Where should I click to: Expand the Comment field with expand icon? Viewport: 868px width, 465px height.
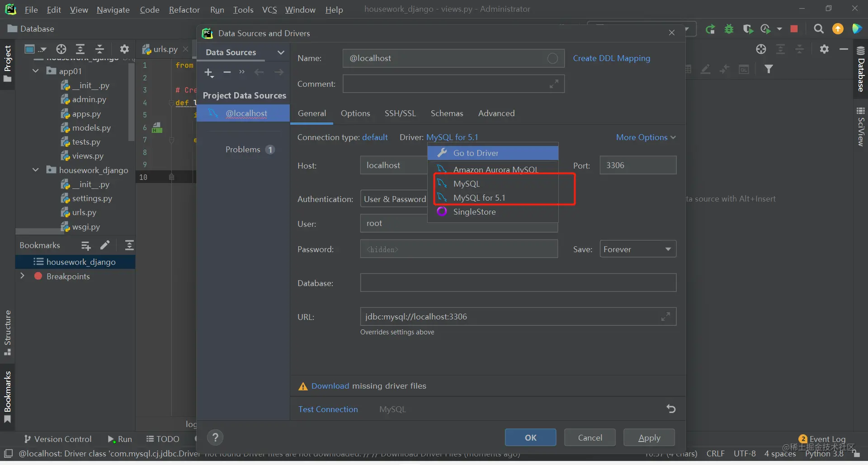(x=554, y=84)
